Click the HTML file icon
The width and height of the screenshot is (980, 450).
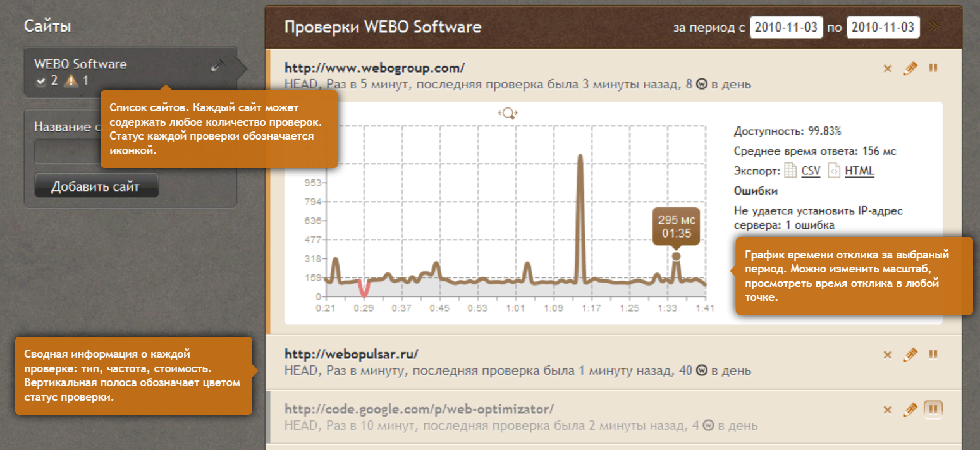pos(834,171)
